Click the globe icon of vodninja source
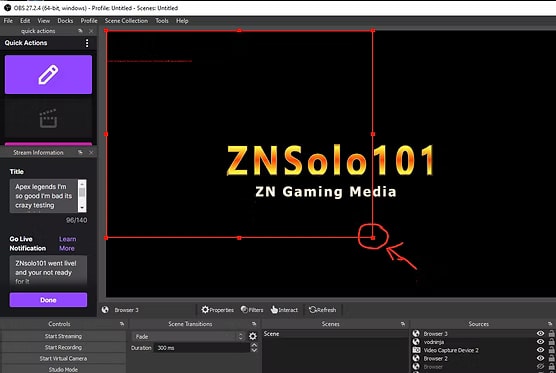The height and width of the screenshot is (373, 556). click(416, 342)
